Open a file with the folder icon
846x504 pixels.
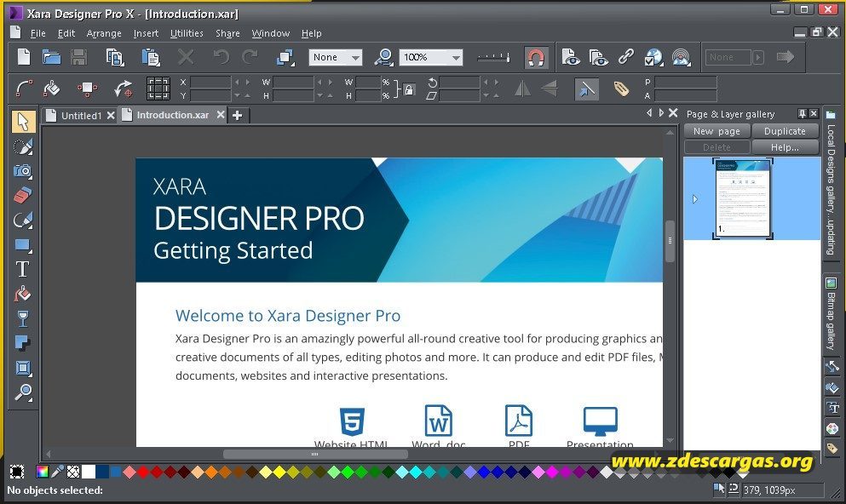point(52,56)
